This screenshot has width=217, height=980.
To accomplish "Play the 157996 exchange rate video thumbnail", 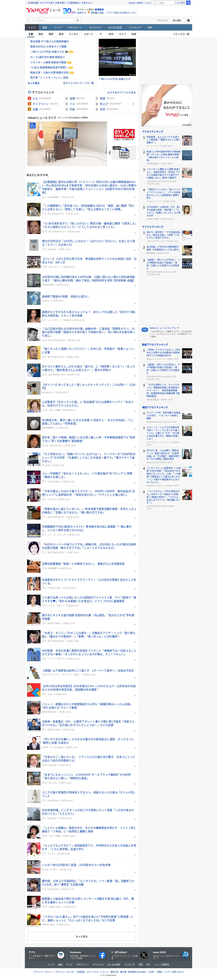I will click(117, 57).
